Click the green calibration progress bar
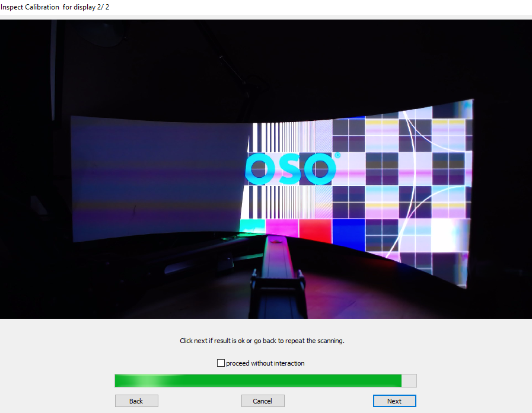Viewport: 532px width, 413px height. pyautogui.click(x=258, y=380)
